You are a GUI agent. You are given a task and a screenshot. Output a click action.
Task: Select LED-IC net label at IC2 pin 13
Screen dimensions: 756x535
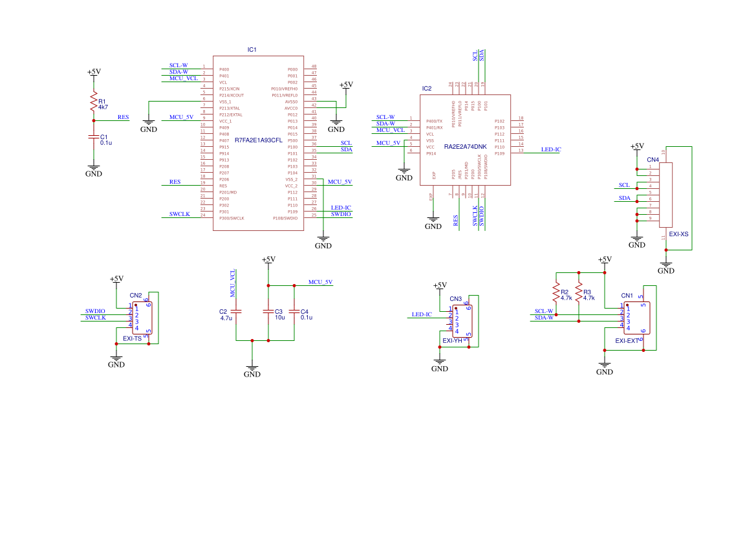coord(551,149)
